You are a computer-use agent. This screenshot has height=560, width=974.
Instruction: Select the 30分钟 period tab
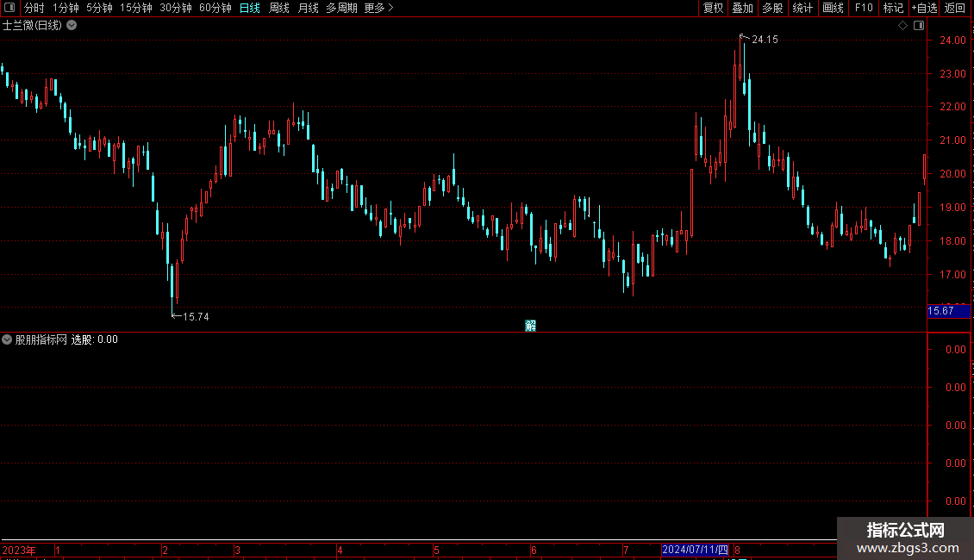pos(176,8)
